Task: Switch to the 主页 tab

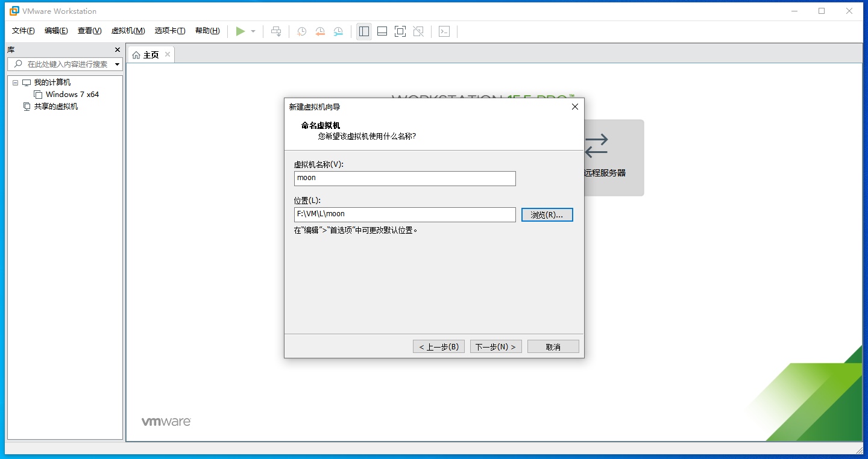Action: pyautogui.click(x=151, y=55)
